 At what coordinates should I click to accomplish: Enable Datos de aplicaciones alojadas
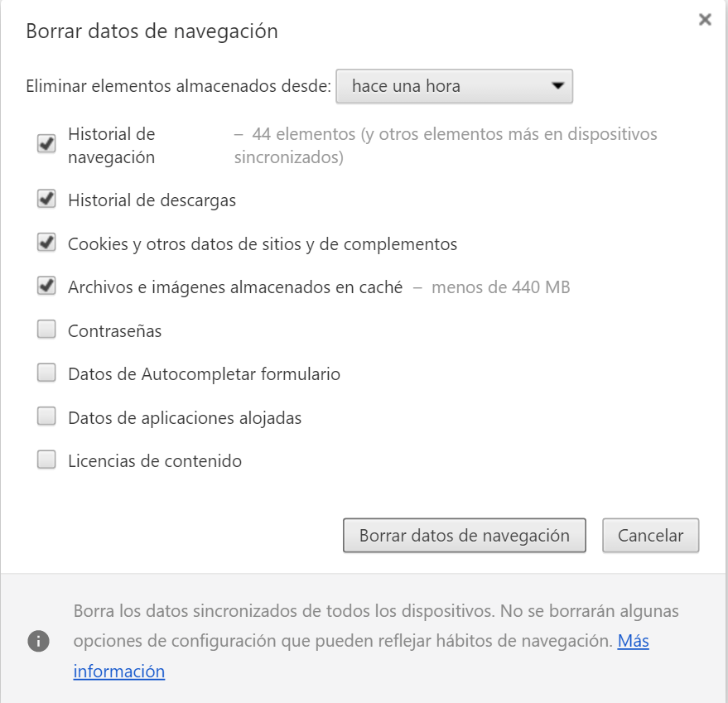click(46, 417)
